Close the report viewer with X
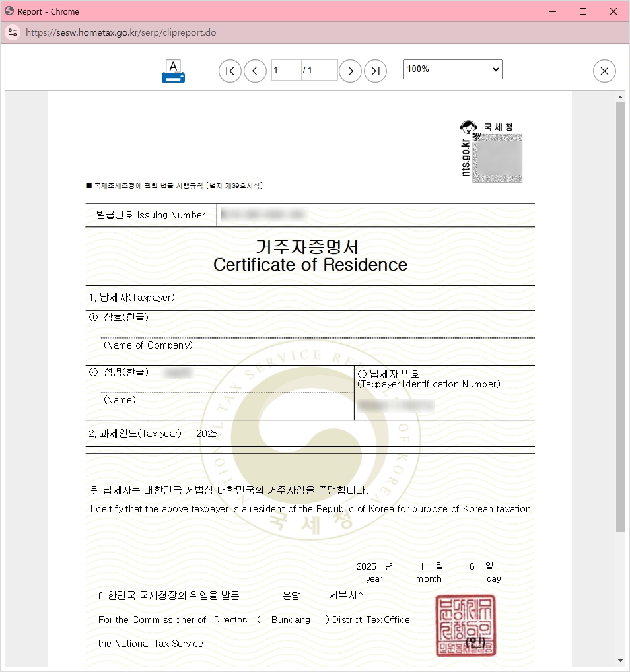Viewport: 630px width, 672px height. click(604, 71)
